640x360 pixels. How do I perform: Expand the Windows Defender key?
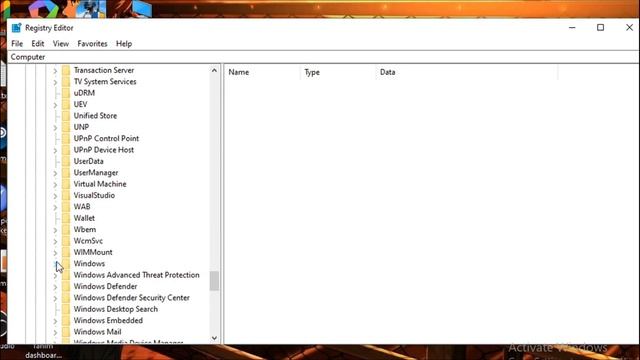[x=55, y=287]
